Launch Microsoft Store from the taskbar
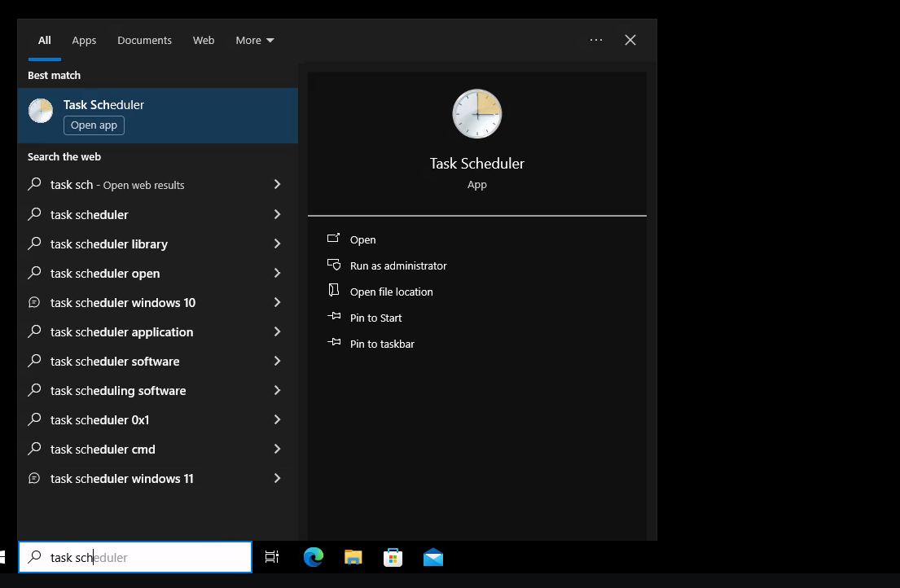 point(393,557)
